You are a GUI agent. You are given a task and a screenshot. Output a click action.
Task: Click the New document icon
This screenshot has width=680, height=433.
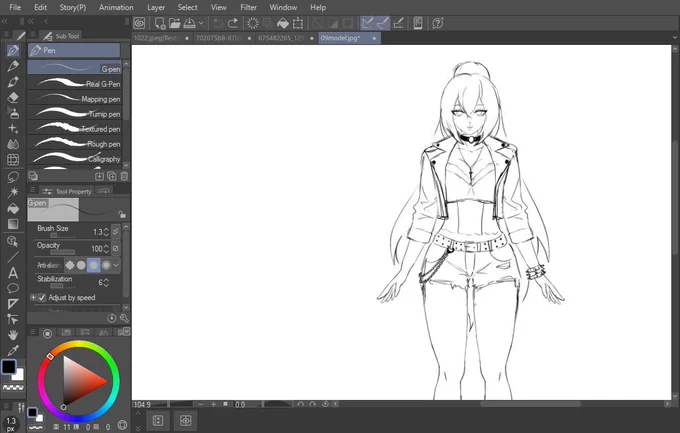pos(160,23)
